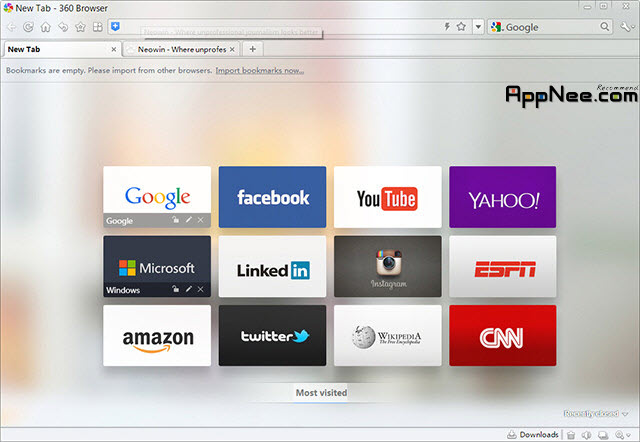640x442 pixels.
Task: Switch to the Neowin tab
Action: pyautogui.click(x=182, y=49)
